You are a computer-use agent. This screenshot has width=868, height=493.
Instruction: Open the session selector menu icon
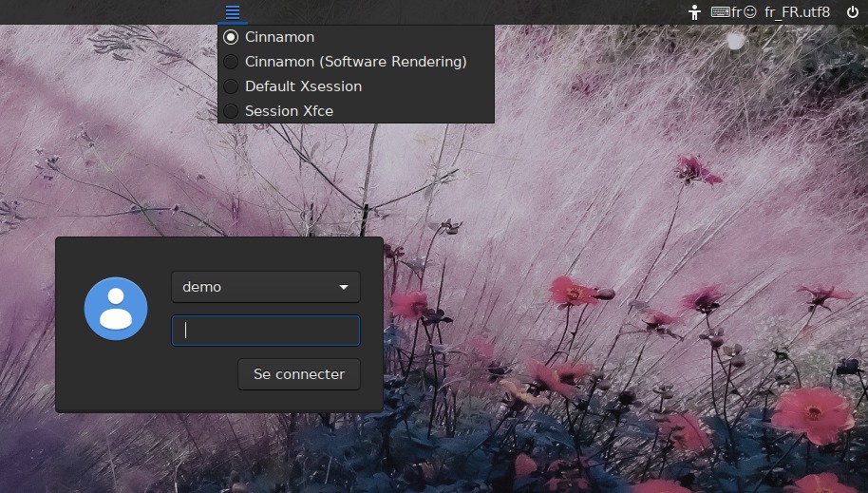pyautogui.click(x=233, y=12)
